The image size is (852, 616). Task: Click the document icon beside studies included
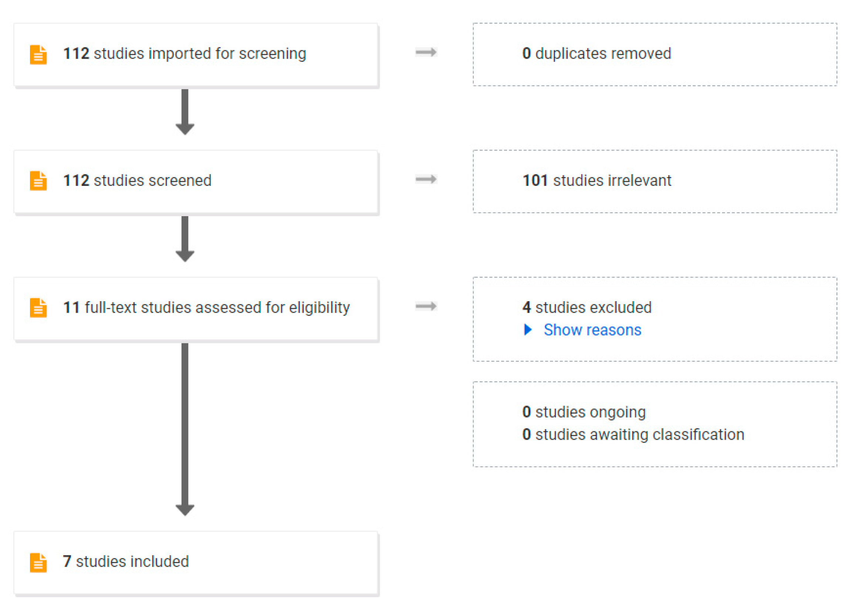pos(38,562)
